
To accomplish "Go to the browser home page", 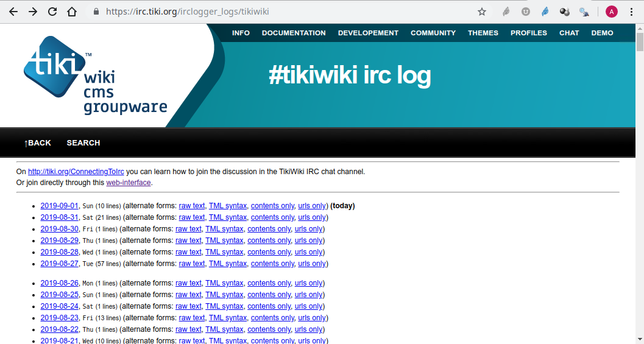I will tap(72, 12).
